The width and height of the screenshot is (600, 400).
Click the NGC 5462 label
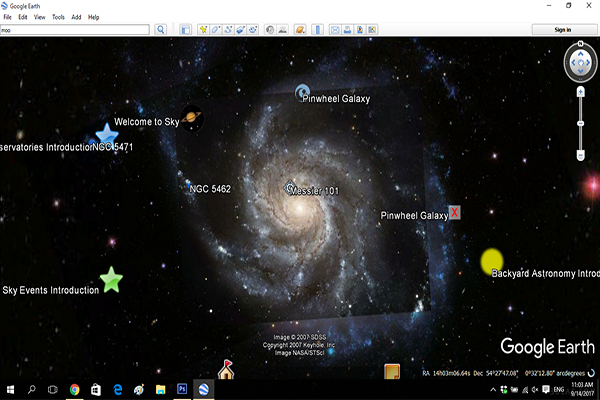click(x=210, y=189)
